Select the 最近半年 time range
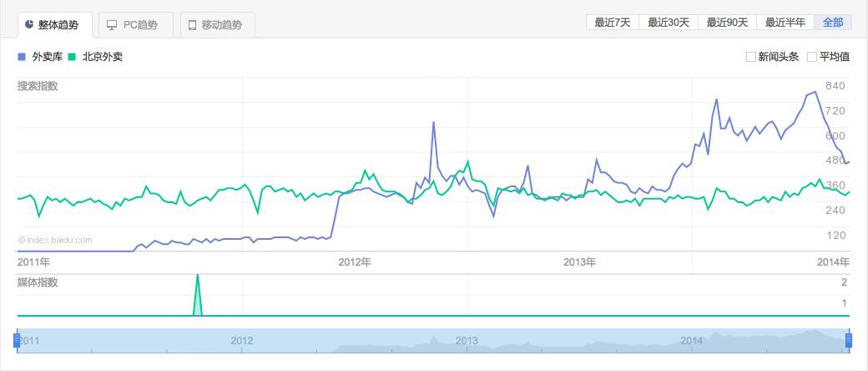 click(x=785, y=23)
